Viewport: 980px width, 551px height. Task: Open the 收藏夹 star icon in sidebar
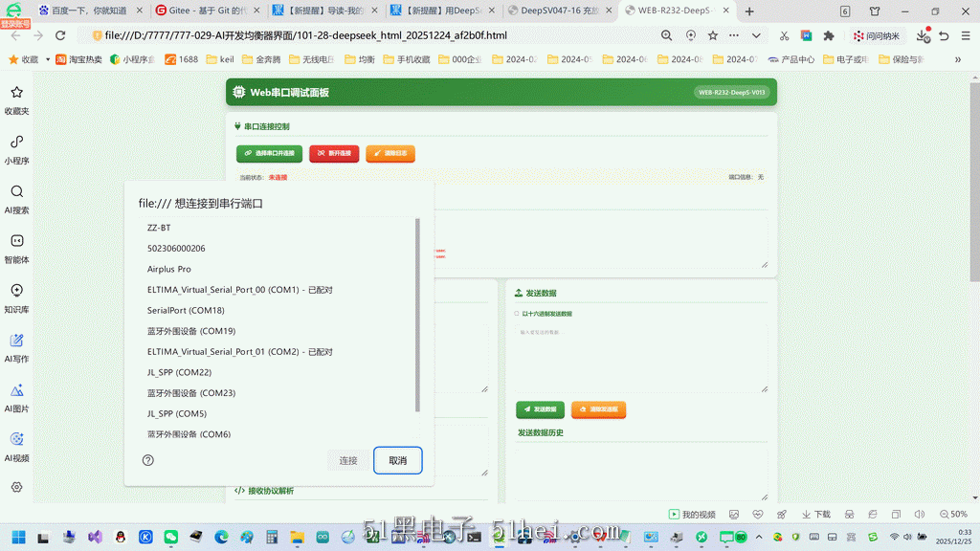(17, 93)
